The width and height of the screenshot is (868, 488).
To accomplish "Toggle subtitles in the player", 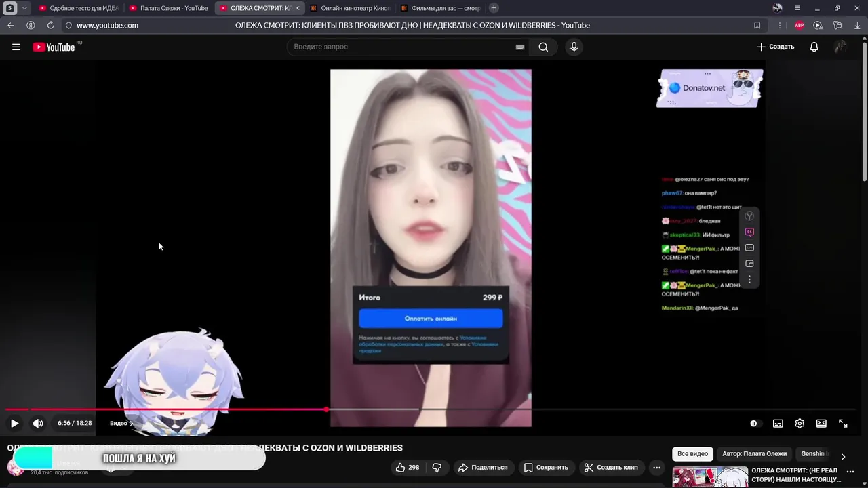I will coord(778,423).
